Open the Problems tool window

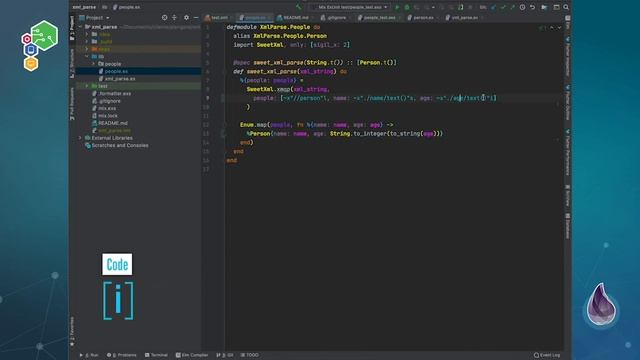pos(122,355)
